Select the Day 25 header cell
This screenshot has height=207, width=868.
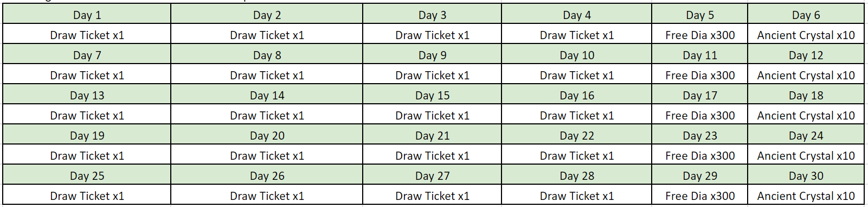point(87,175)
